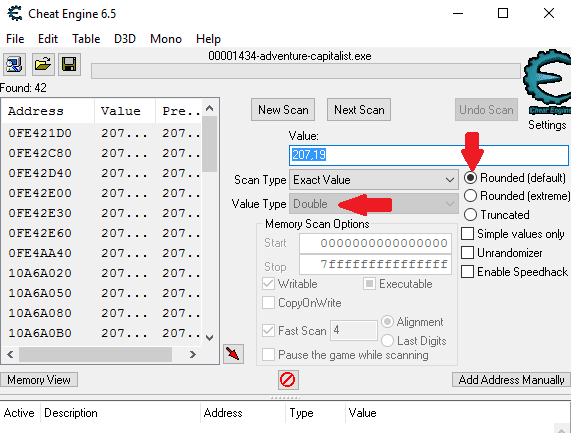Select result row 0FE42E60
Image resolution: width=571 pixels, height=433 pixels.
[x=102, y=233]
